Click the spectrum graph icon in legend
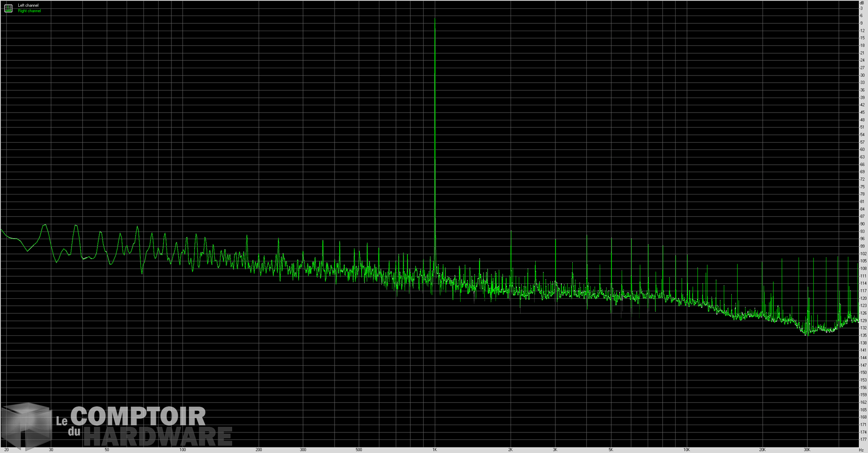This screenshot has width=868, height=453. pyautogui.click(x=8, y=8)
